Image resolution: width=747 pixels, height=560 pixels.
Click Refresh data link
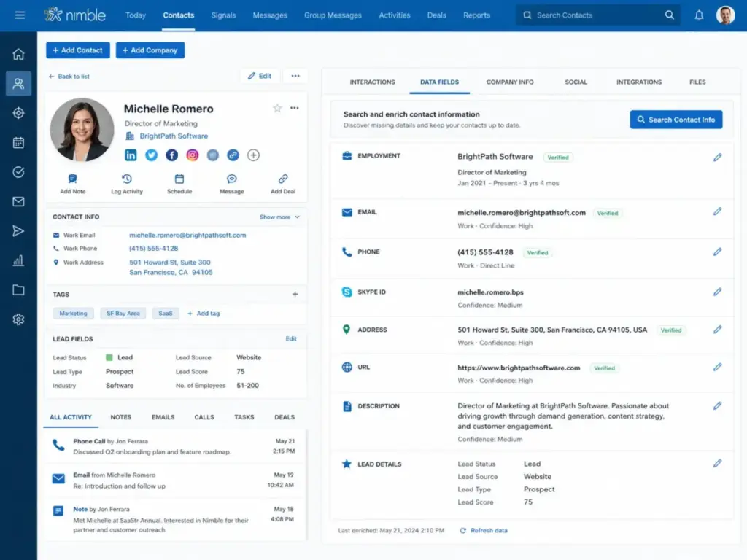(484, 530)
